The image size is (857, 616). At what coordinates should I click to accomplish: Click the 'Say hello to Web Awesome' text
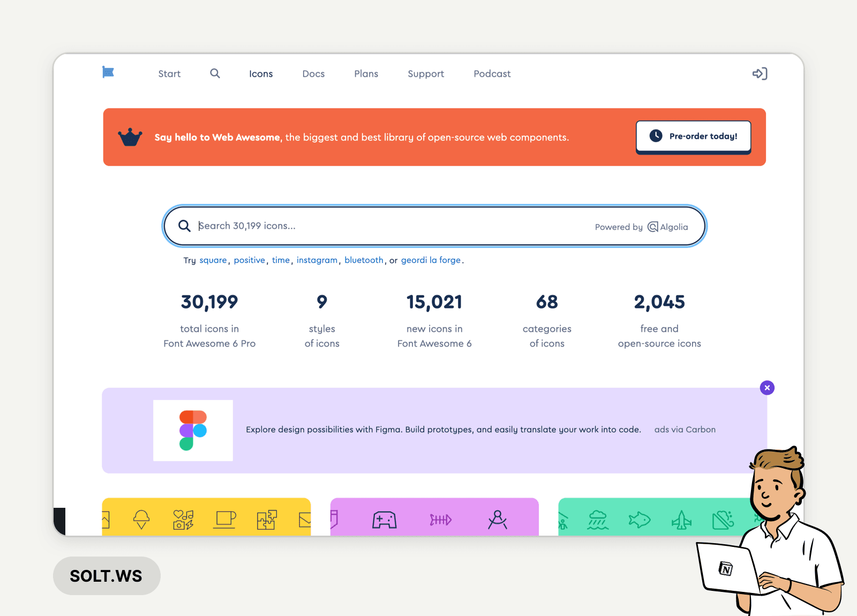217,138
